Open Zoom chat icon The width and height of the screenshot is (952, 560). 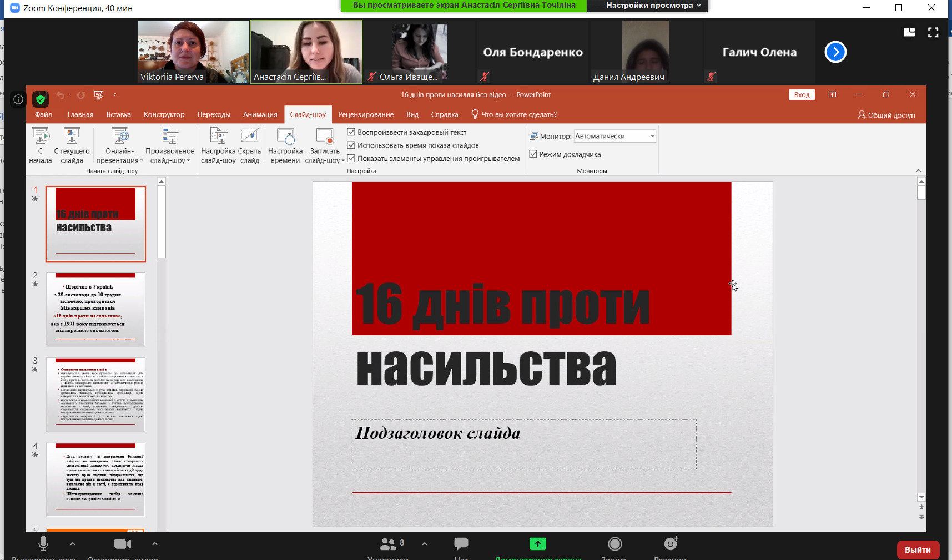click(x=461, y=543)
